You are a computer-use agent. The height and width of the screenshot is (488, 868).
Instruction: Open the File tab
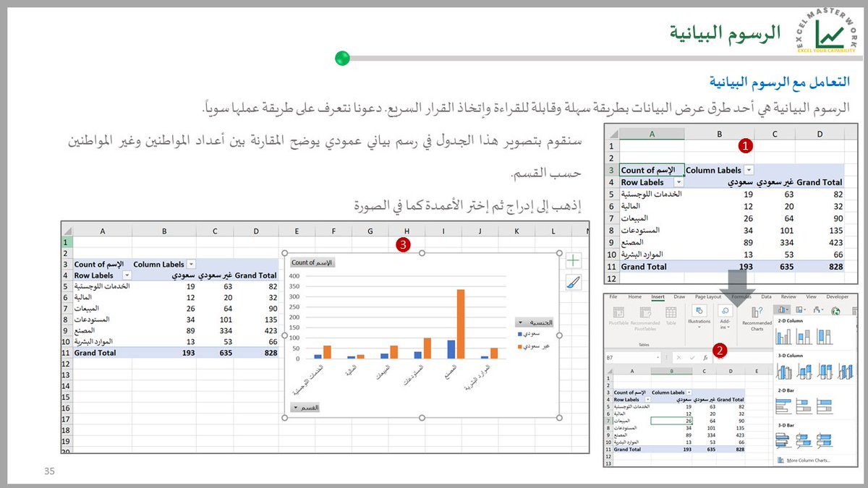[x=613, y=296]
